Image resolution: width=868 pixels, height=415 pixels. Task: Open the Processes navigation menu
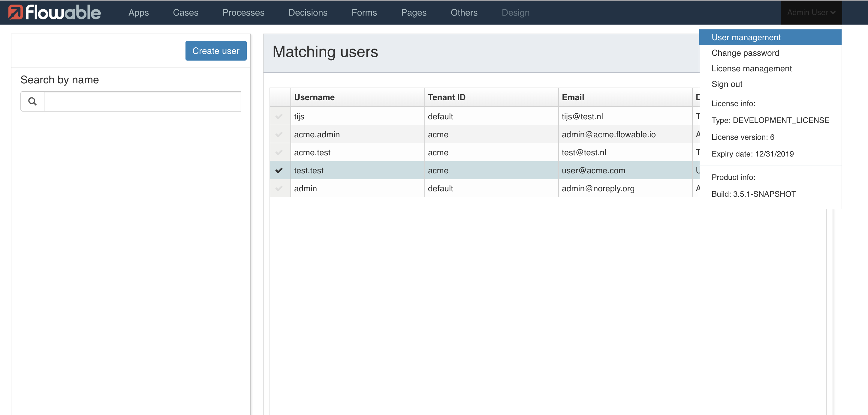242,12
